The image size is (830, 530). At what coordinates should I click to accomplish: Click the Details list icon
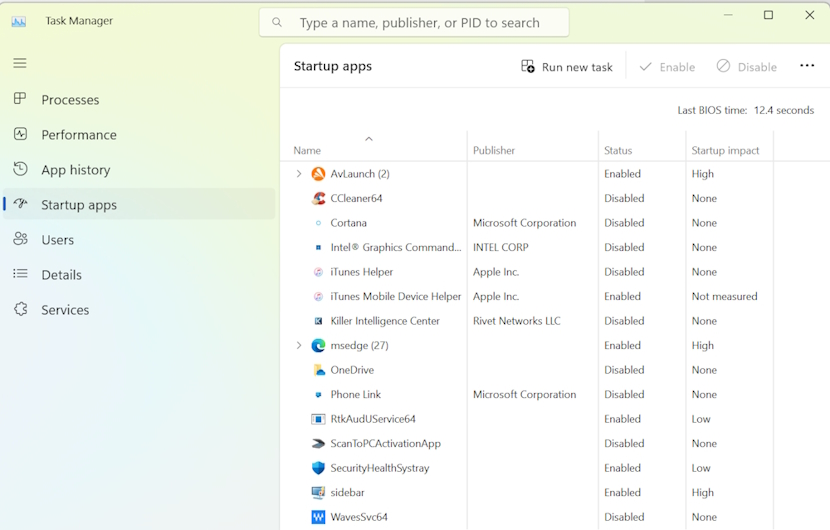point(20,274)
